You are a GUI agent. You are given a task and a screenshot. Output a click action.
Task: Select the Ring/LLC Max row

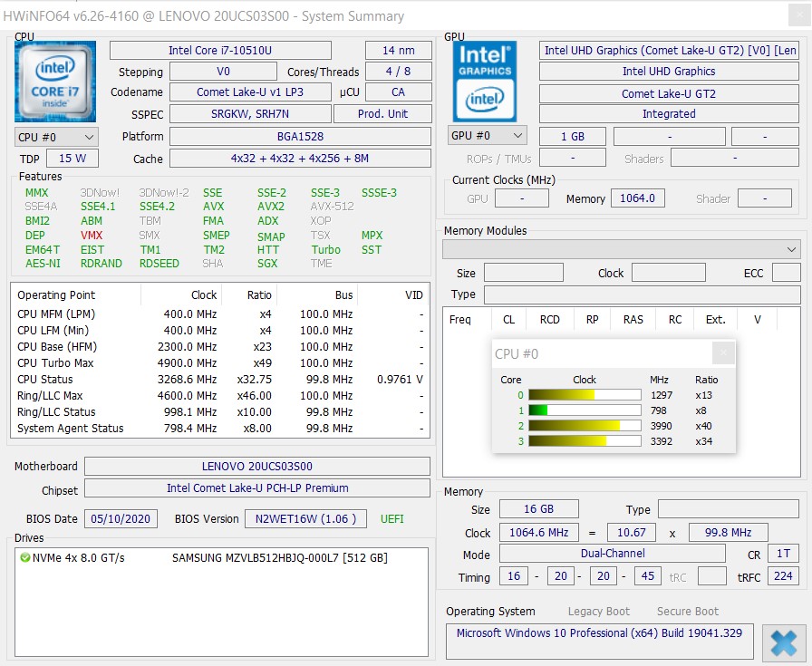tap(220, 396)
